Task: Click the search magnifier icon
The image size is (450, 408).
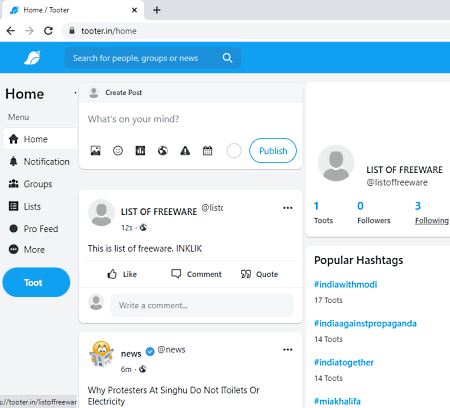Action: tap(227, 58)
